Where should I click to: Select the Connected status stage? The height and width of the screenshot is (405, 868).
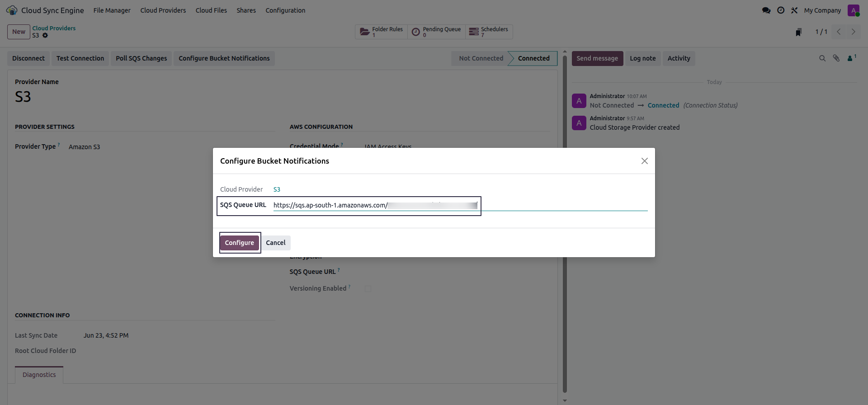tap(533, 58)
